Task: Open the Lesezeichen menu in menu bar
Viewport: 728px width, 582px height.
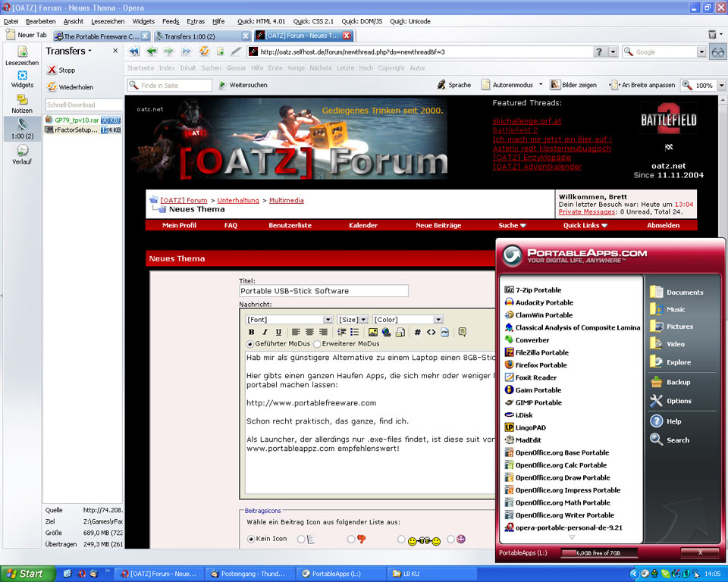Action: (108, 21)
